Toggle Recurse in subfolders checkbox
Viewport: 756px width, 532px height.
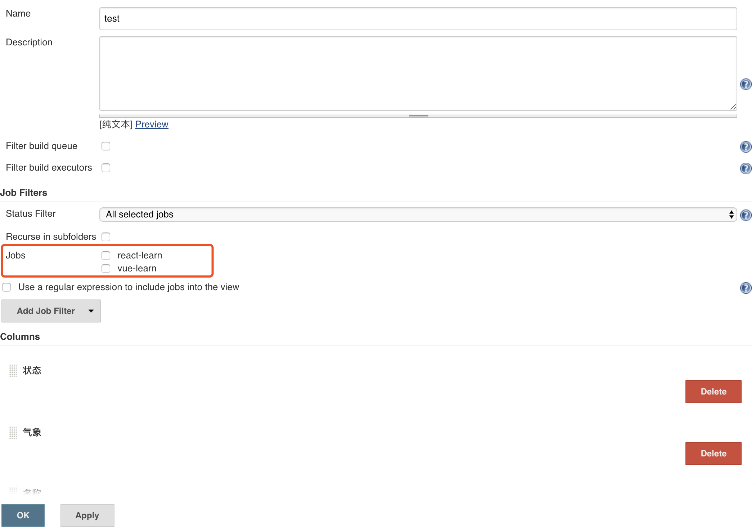click(106, 237)
